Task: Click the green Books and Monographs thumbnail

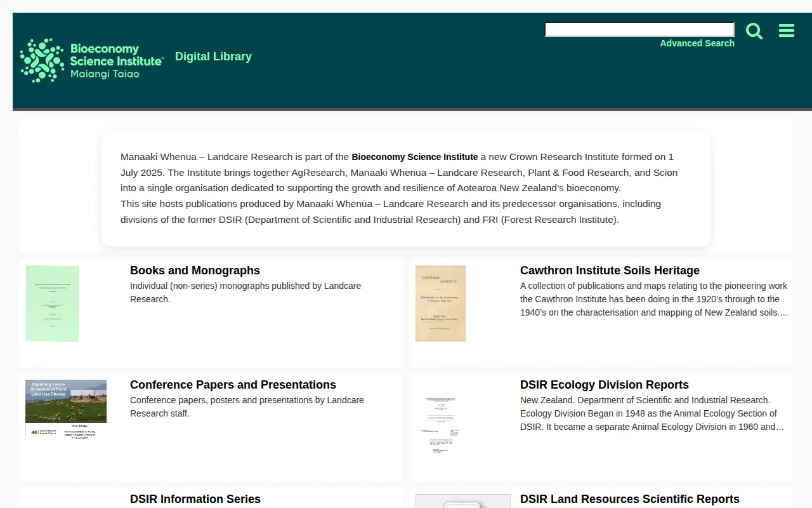Action: (52, 304)
